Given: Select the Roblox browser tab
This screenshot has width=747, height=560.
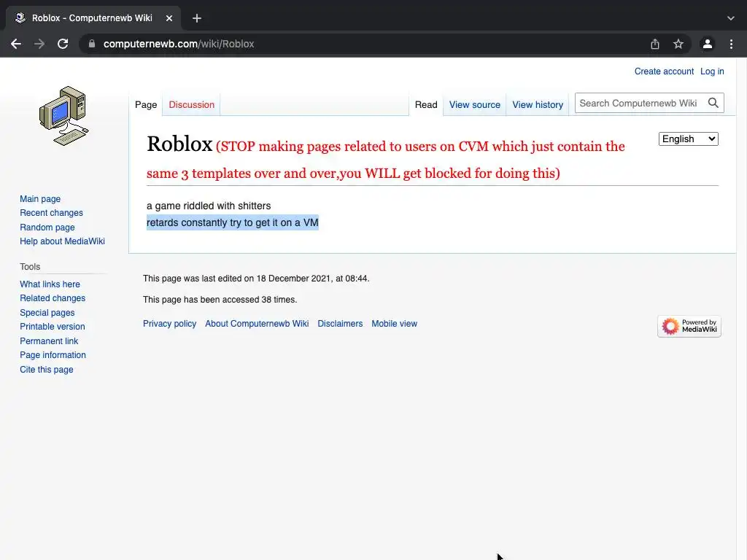Looking at the screenshot, I should click(x=92, y=18).
